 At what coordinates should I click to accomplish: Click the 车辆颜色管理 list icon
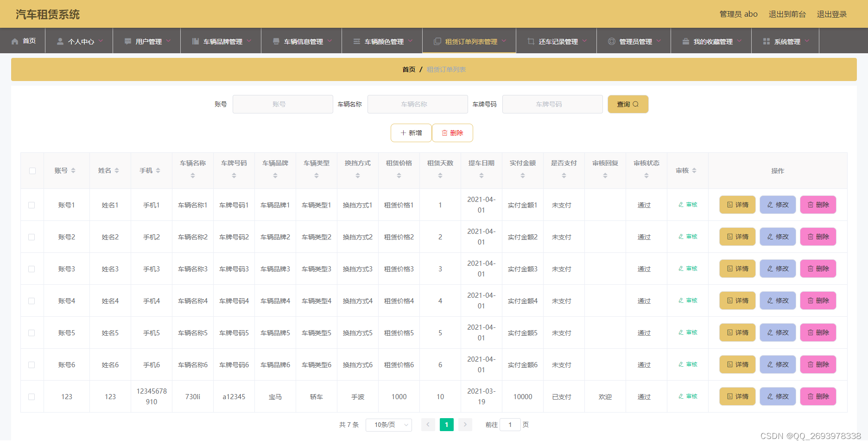coord(357,41)
